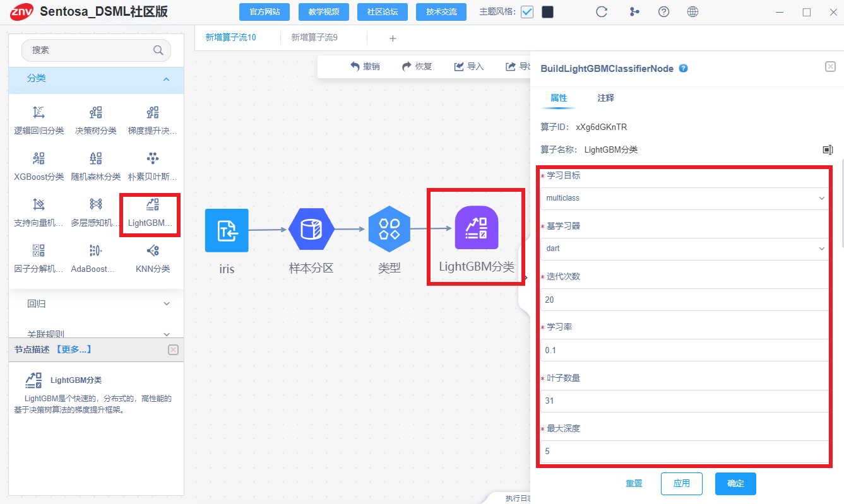
Task: Select the 梯度提升决策树 operator icon
Action: coord(152,113)
